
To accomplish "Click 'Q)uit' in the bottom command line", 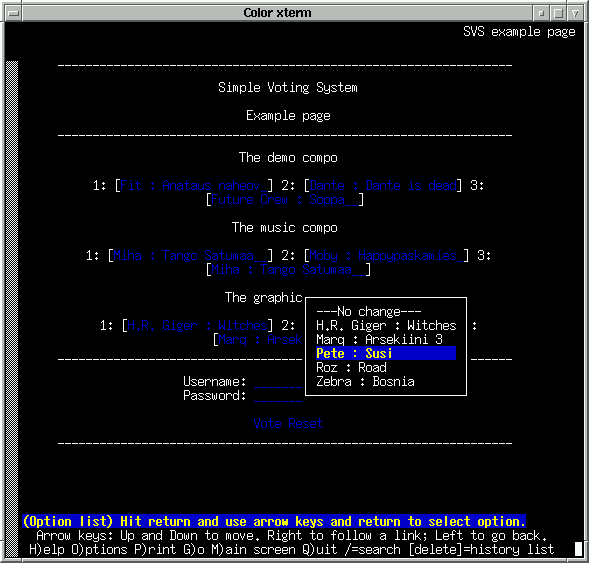I will click(319, 550).
